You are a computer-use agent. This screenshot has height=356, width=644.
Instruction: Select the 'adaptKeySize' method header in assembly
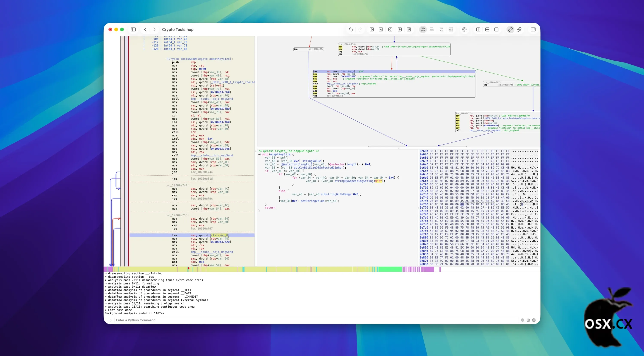click(x=199, y=59)
